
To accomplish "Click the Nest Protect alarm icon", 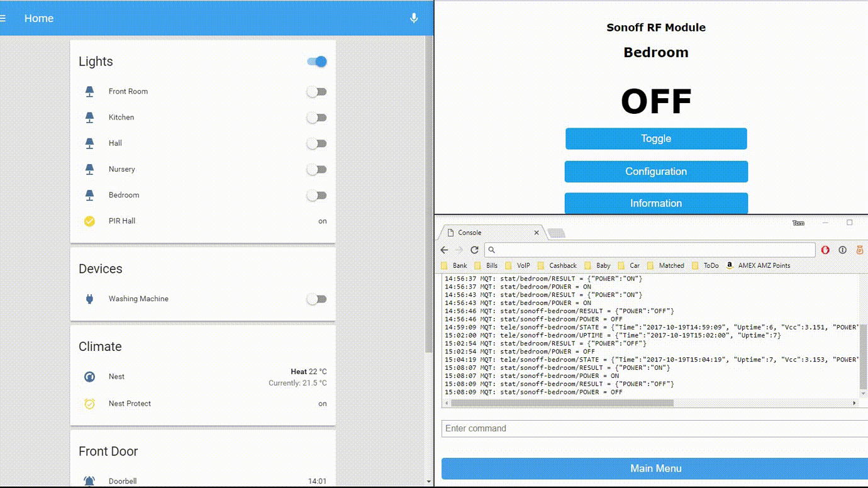I will click(89, 404).
